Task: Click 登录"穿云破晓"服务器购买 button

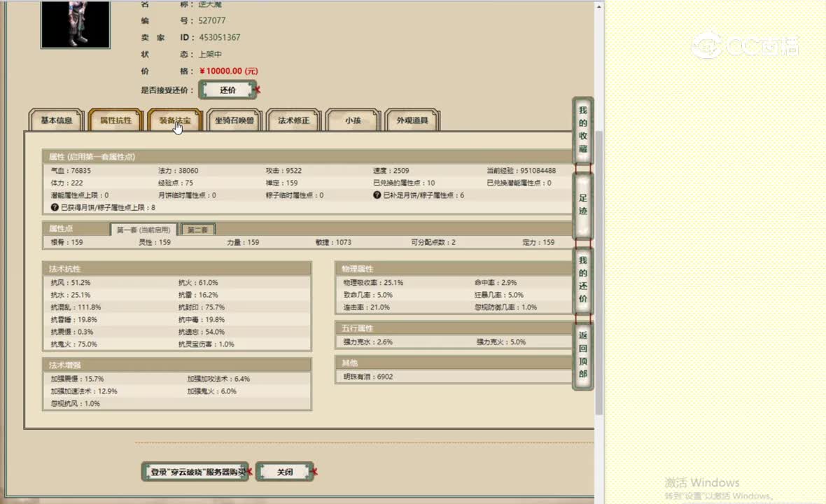Action: pos(195,472)
